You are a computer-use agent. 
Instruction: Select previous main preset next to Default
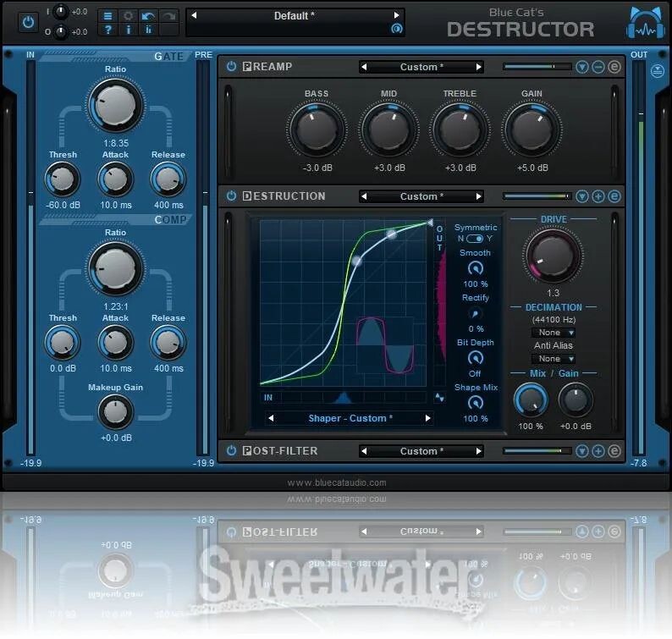[x=194, y=15]
